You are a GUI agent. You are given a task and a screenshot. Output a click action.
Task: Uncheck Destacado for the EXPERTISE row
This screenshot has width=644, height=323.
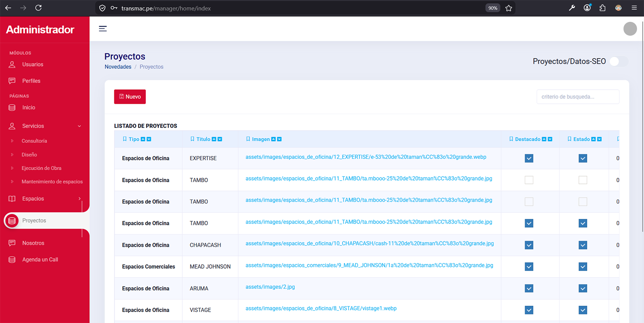pyautogui.click(x=529, y=158)
